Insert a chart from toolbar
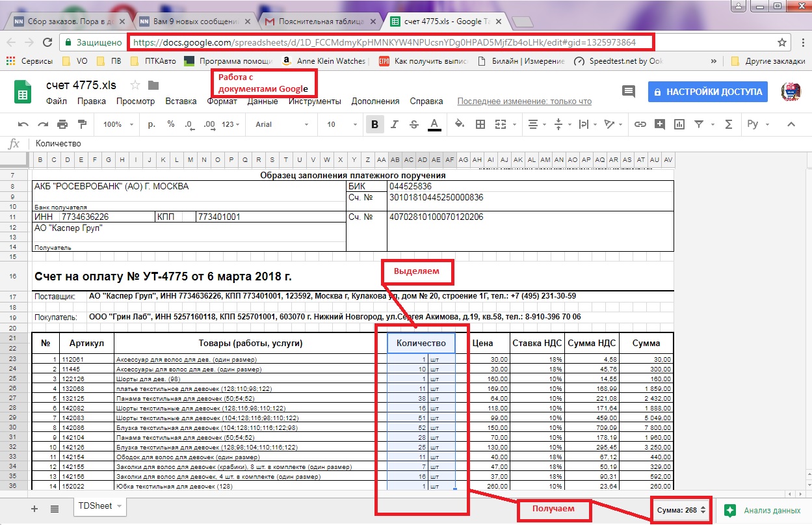 click(x=679, y=124)
